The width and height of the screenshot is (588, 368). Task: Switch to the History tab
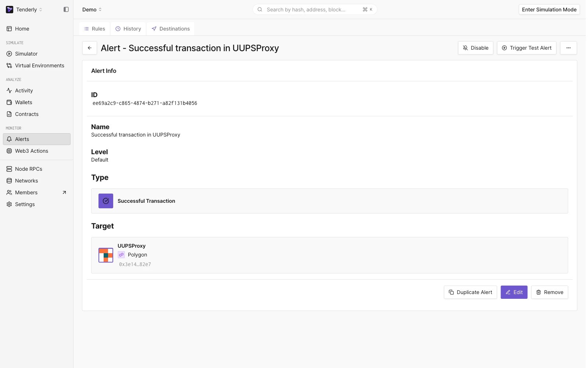coord(128,29)
